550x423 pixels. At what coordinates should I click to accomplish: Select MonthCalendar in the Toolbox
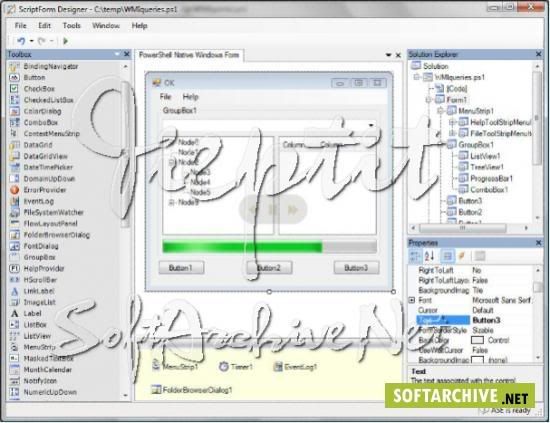pyautogui.click(x=47, y=369)
